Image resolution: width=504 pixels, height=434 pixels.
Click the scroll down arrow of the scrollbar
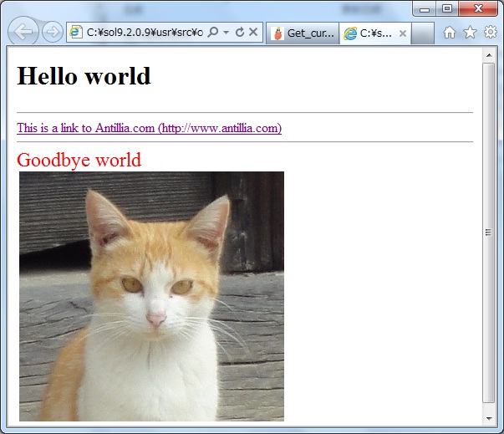[489, 418]
